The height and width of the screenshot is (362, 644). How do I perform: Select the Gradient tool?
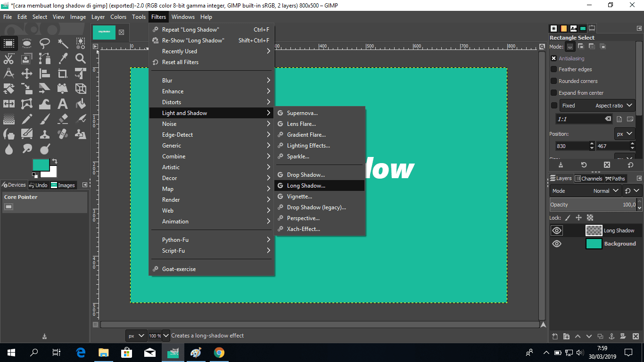[x=9, y=118]
